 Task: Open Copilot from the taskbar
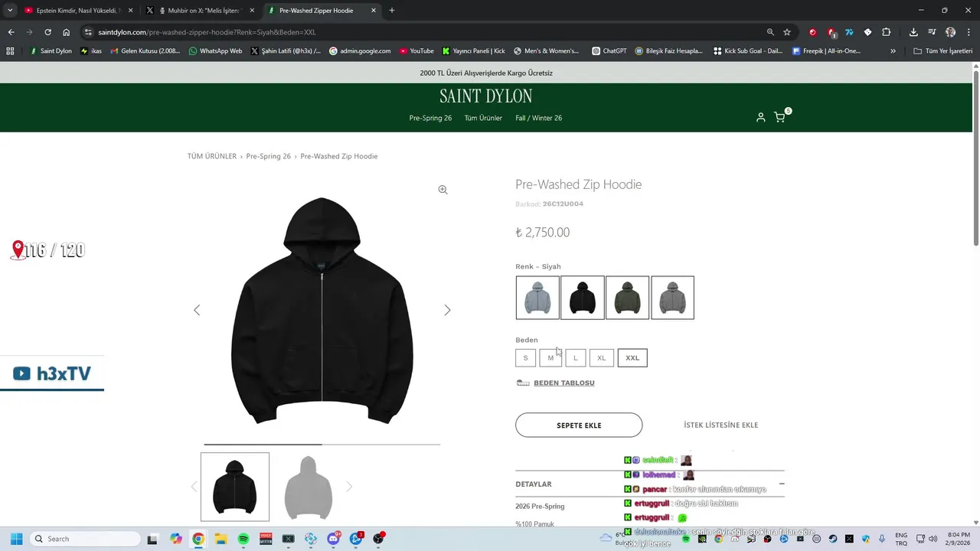[176, 539]
